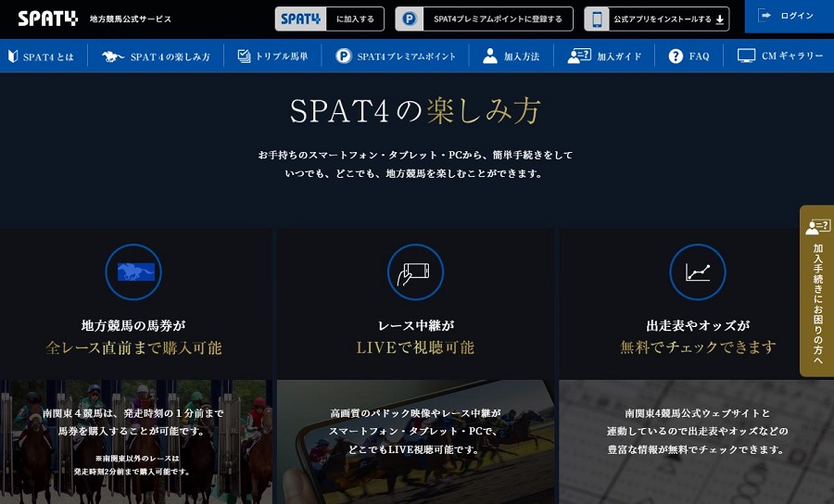Click the checklist icon beside トリプル馬単

tap(244, 56)
